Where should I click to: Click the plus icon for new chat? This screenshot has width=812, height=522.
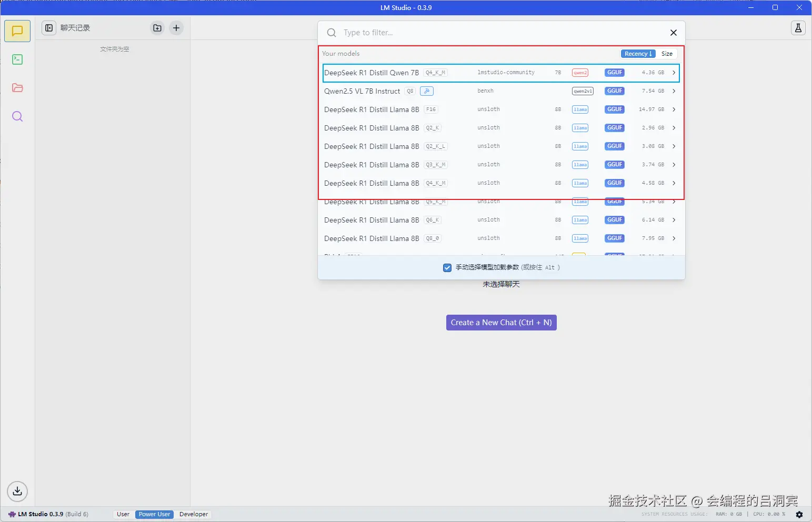176,28
